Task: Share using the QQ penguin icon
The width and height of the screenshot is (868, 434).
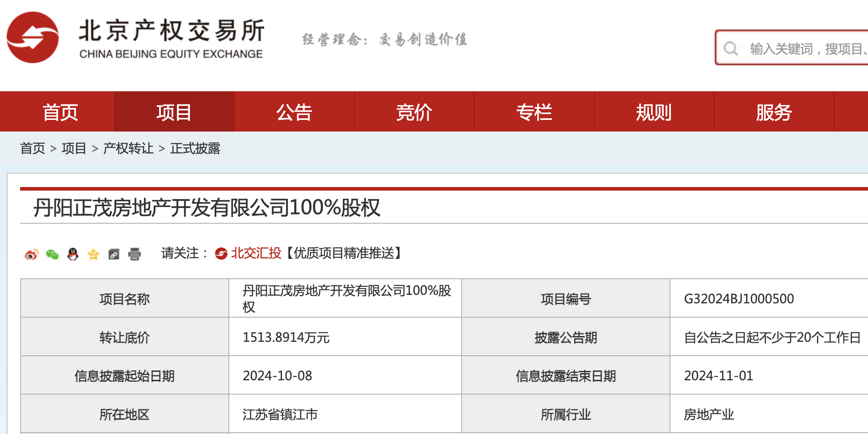Action: click(x=72, y=254)
